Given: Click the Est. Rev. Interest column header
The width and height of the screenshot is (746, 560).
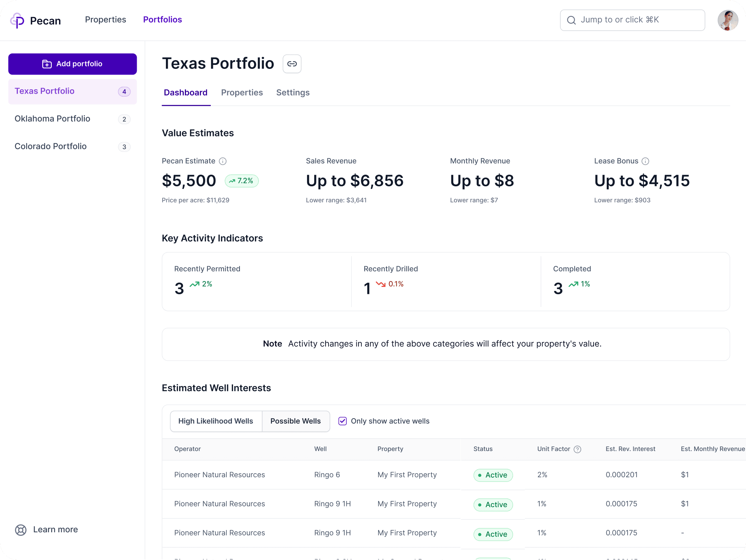Looking at the screenshot, I should click(x=630, y=449).
